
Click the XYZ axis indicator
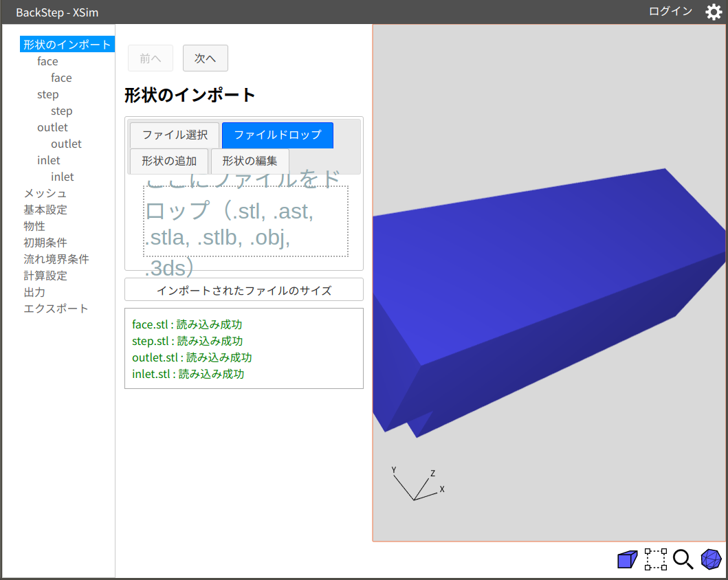coord(417,485)
